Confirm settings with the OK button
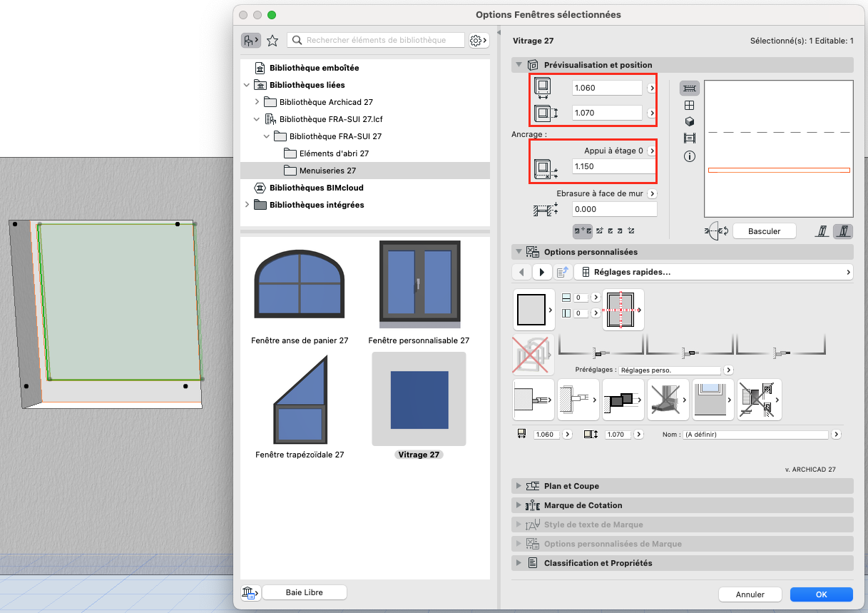The height and width of the screenshot is (613, 868). click(821, 594)
